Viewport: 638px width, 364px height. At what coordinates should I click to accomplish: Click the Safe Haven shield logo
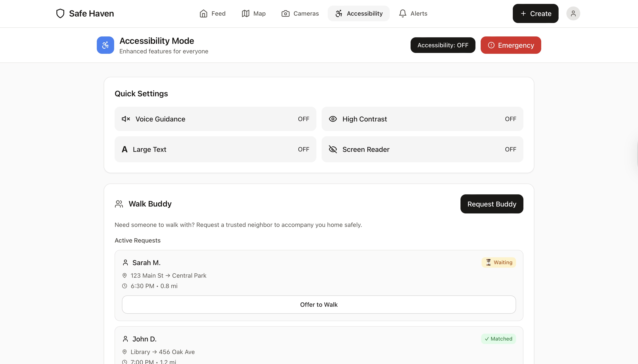[x=60, y=13]
